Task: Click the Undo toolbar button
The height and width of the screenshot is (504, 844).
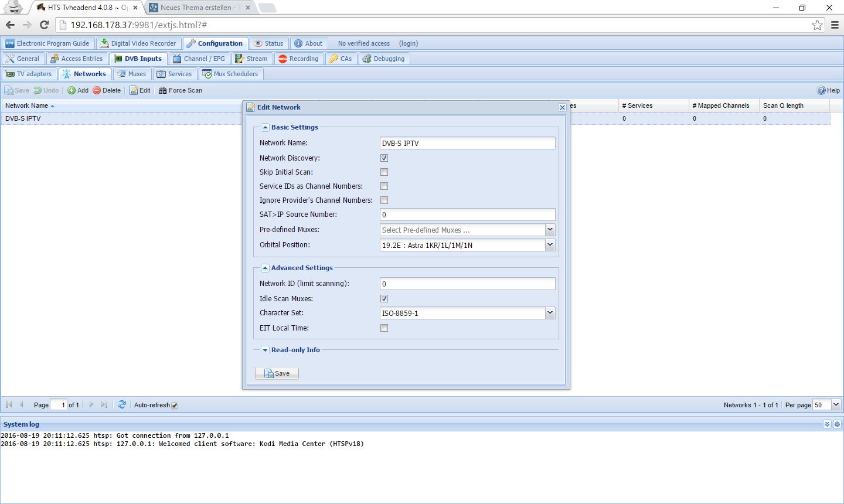Action: [46, 90]
